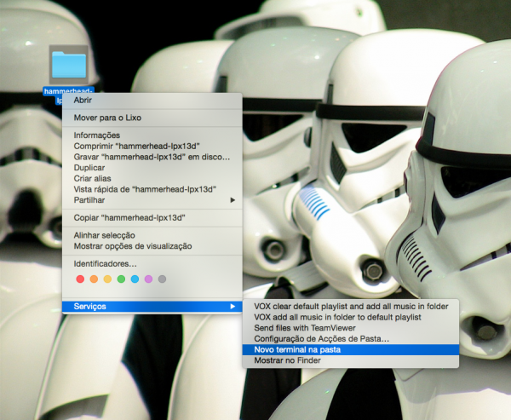Select the hammerhead folder icon on desktop

[69, 65]
